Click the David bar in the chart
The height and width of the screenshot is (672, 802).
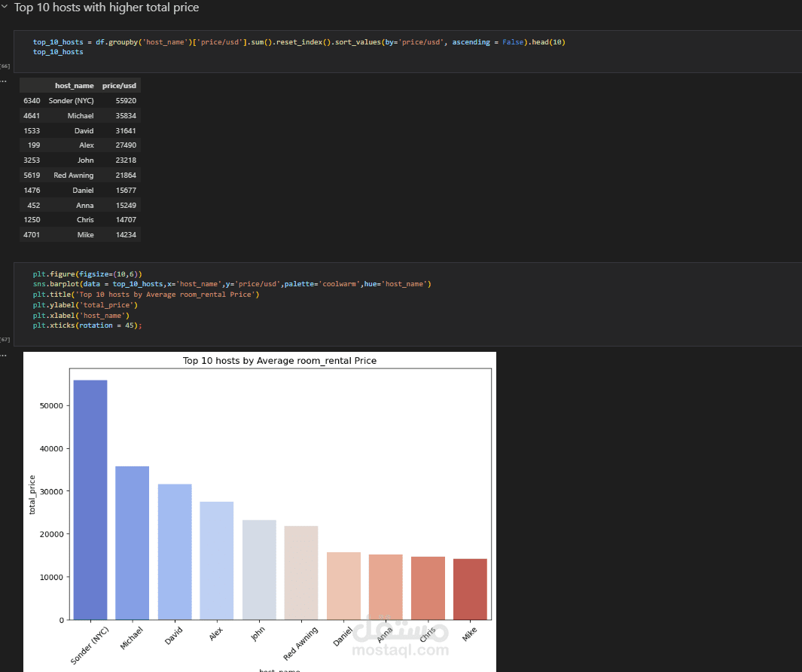point(175,551)
